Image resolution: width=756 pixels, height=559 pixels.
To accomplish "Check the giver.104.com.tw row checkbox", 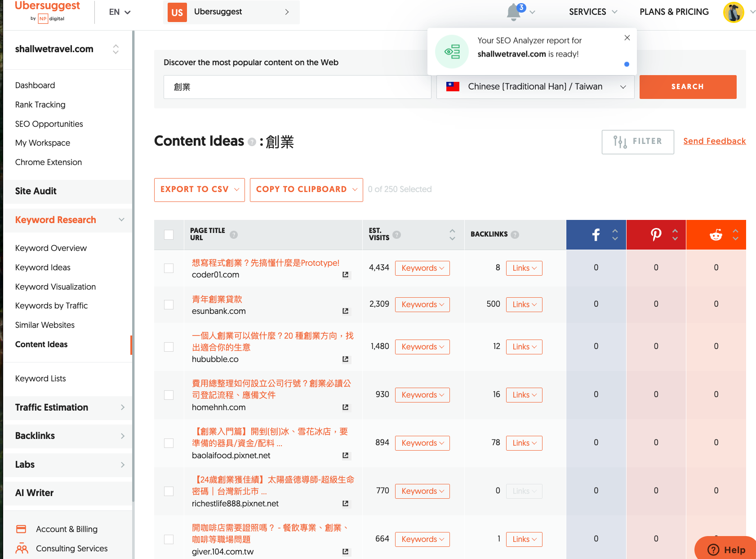I will (x=169, y=539).
